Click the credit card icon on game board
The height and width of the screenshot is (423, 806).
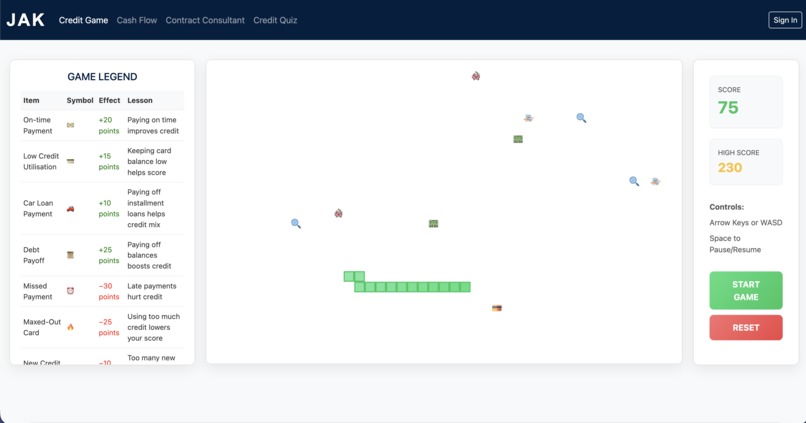(497, 308)
